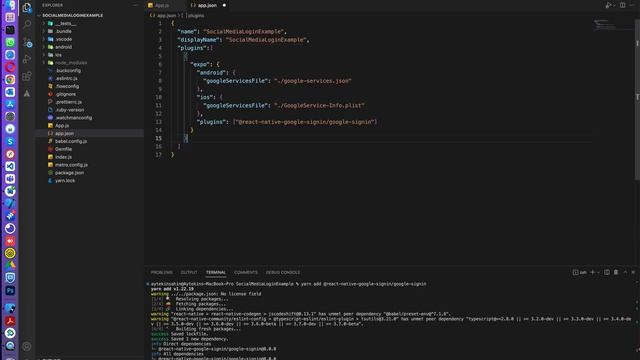Screen dimensions: 640x360
Task: Click the Run code icon in editor title bar
Action: [608, 5]
